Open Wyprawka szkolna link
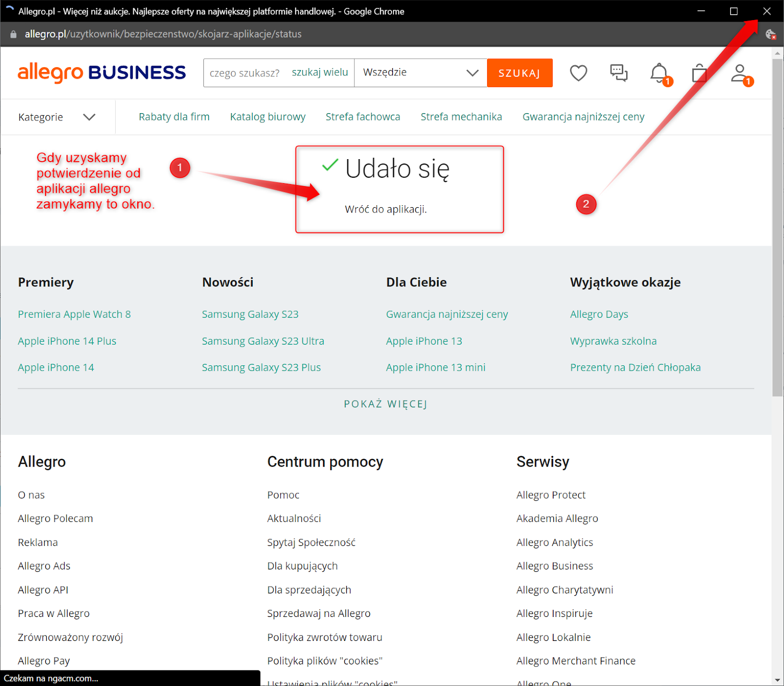Viewport: 784px width, 686px height. tap(613, 341)
